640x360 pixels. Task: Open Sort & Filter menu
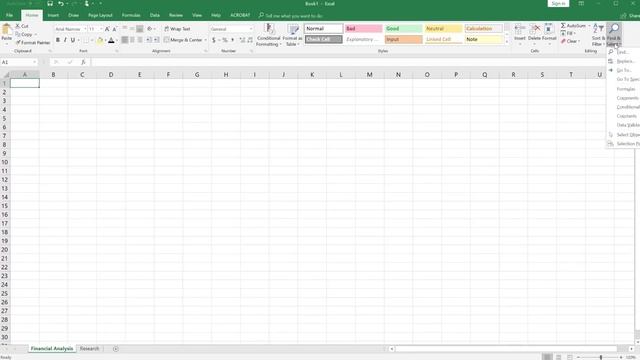[x=598, y=35]
